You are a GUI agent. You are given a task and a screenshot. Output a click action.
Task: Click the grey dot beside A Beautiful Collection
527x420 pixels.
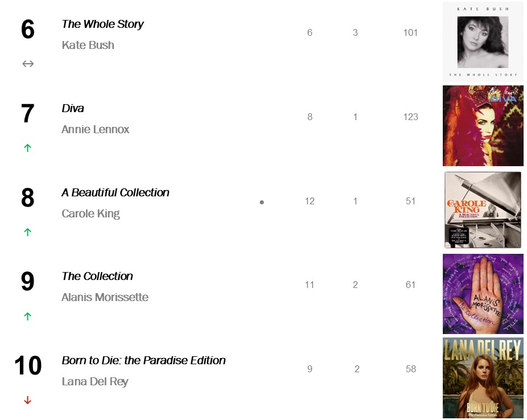tap(262, 202)
